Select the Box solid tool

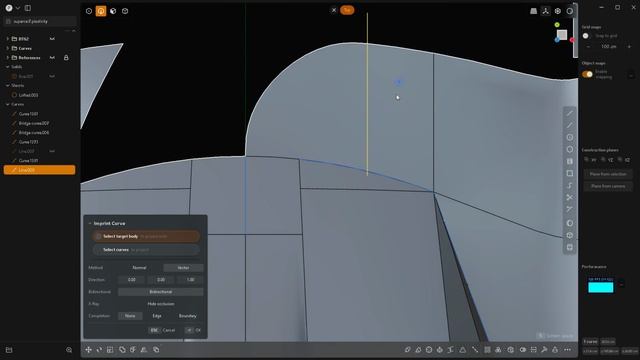click(x=570, y=236)
